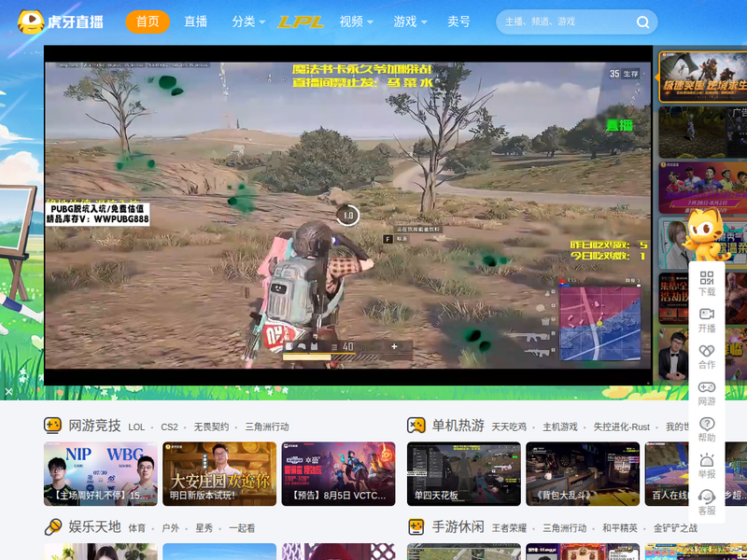Open the 下载 download QR icon
The height and width of the screenshot is (560, 747).
(x=707, y=284)
